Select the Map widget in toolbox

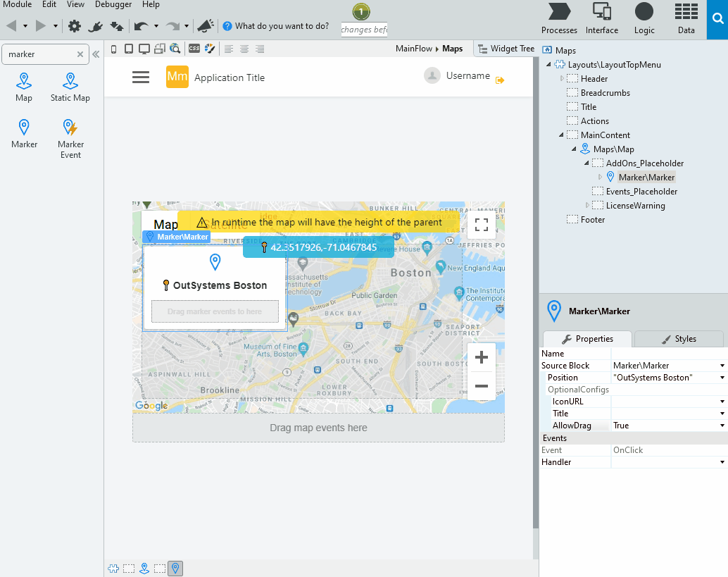[x=24, y=87]
